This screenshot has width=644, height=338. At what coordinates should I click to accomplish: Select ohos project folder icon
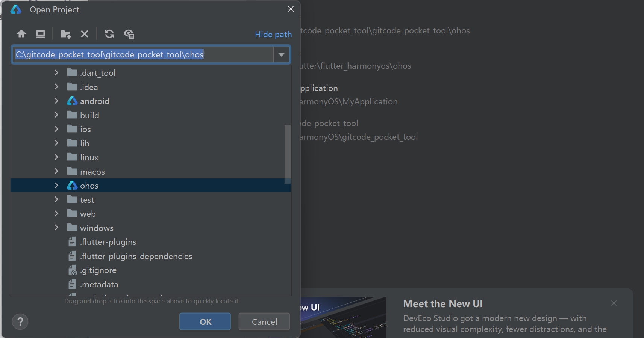pyautogui.click(x=72, y=186)
